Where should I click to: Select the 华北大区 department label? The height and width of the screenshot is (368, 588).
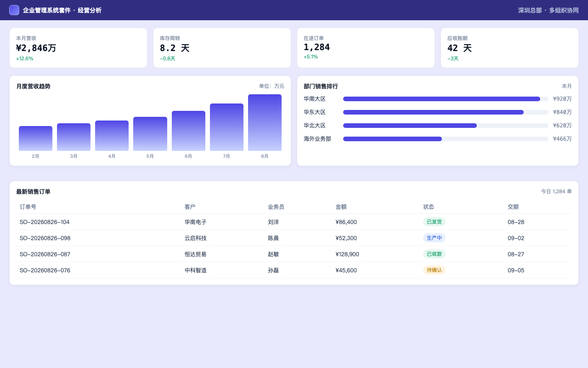click(x=315, y=126)
